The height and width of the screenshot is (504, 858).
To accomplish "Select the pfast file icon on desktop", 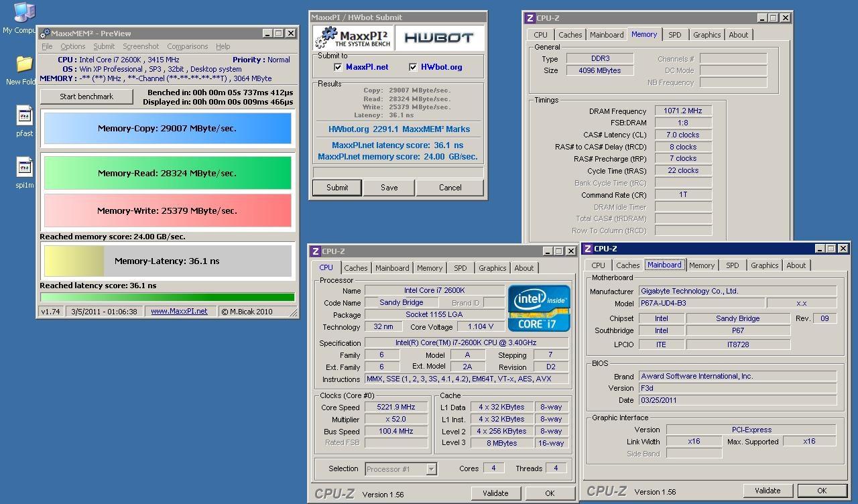I will tap(24, 115).
